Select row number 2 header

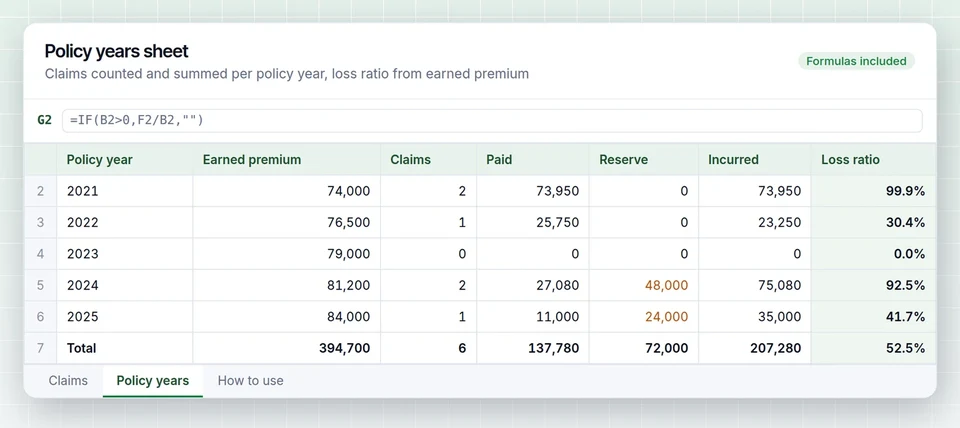point(40,191)
